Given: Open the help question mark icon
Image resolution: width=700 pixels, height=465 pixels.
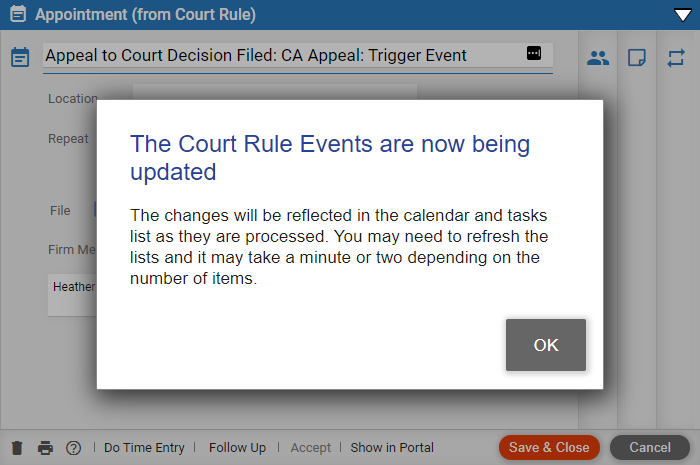Looking at the screenshot, I should pyautogui.click(x=74, y=448).
